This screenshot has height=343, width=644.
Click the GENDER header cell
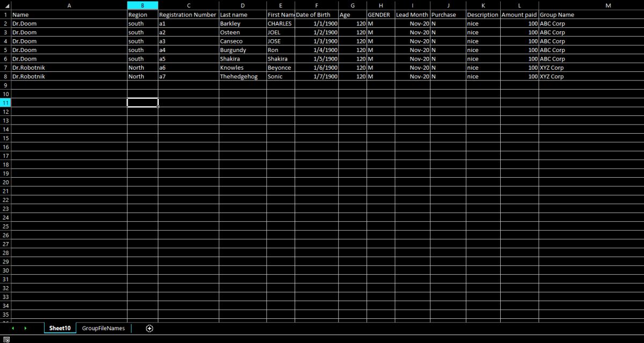tap(381, 14)
